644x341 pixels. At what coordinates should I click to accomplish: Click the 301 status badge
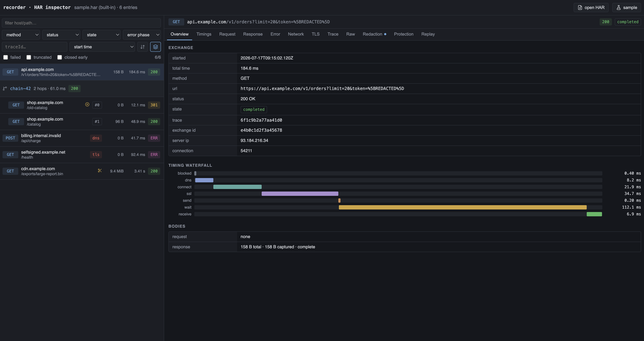(154, 105)
